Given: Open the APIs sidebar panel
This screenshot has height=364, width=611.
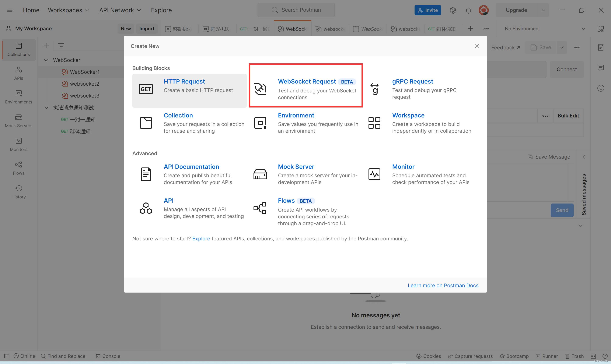Looking at the screenshot, I should point(18,73).
